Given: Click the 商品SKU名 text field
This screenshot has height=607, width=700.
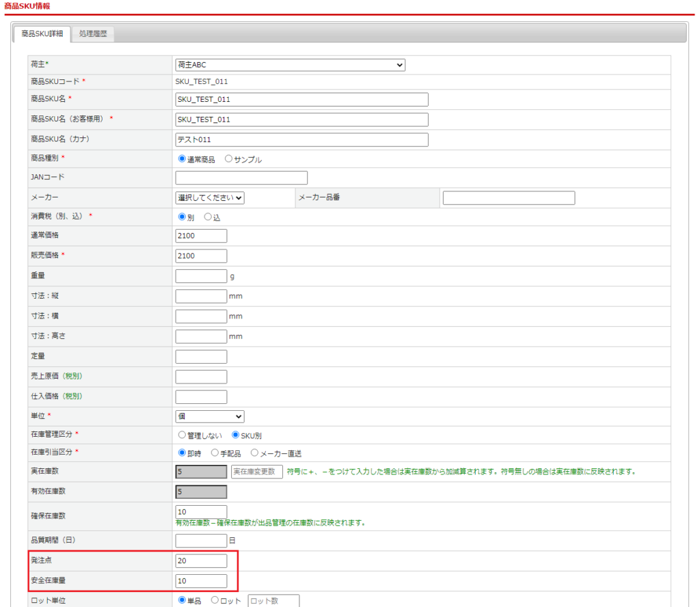Looking at the screenshot, I should [x=301, y=100].
